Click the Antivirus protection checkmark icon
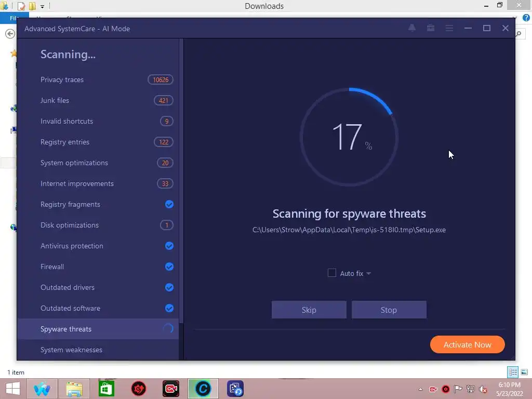The image size is (532, 399). (x=169, y=246)
